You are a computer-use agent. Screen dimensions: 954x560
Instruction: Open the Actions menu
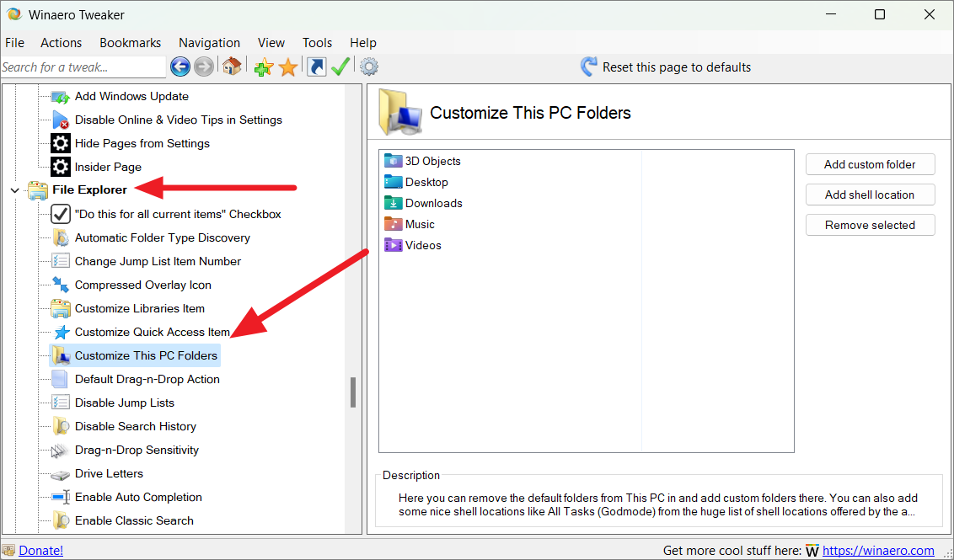click(61, 43)
